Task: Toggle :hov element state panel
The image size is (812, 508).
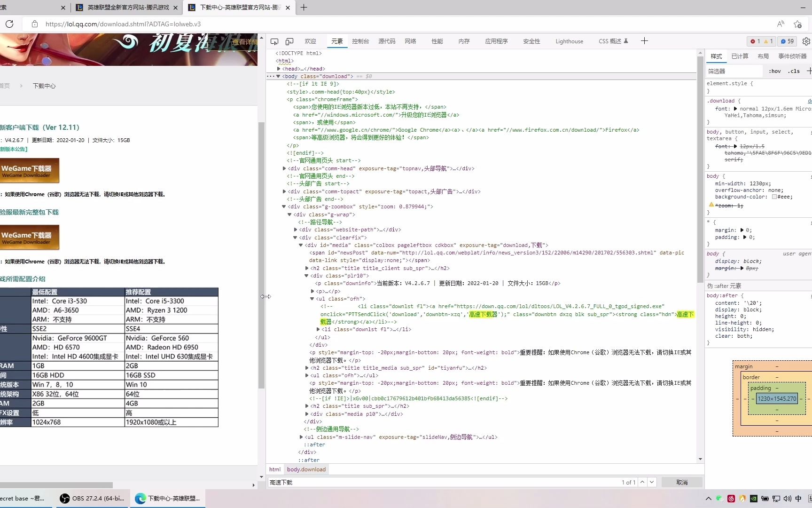Action: (775, 71)
